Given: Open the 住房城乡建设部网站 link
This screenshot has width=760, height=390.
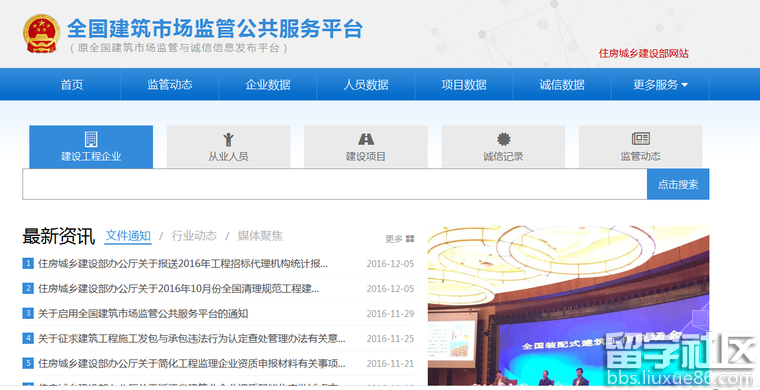Looking at the screenshot, I should coord(643,53).
